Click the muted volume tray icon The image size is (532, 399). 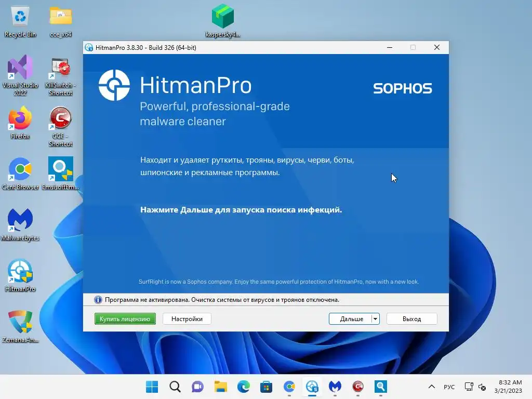coord(482,387)
